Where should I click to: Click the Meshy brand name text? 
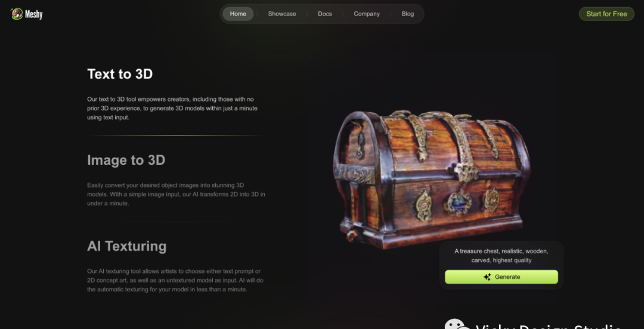pos(33,14)
